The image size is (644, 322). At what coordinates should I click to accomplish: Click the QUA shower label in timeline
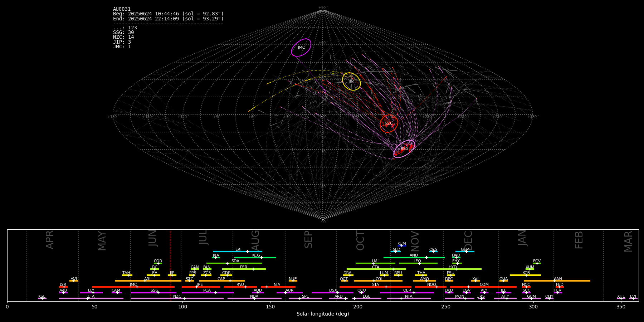(x=504, y=279)
